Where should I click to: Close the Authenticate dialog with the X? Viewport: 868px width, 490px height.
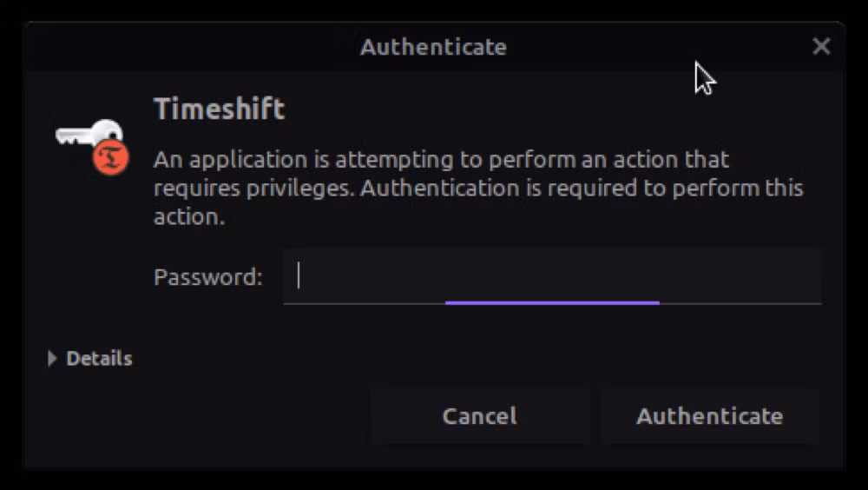tap(821, 47)
